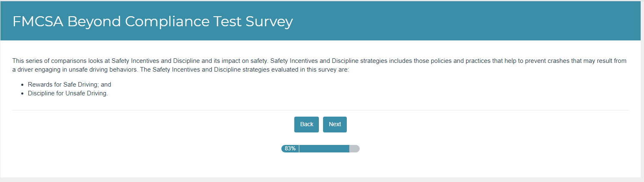Click the line starting "This series of comparisons"

pyautogui.click(x=319, y=61)
